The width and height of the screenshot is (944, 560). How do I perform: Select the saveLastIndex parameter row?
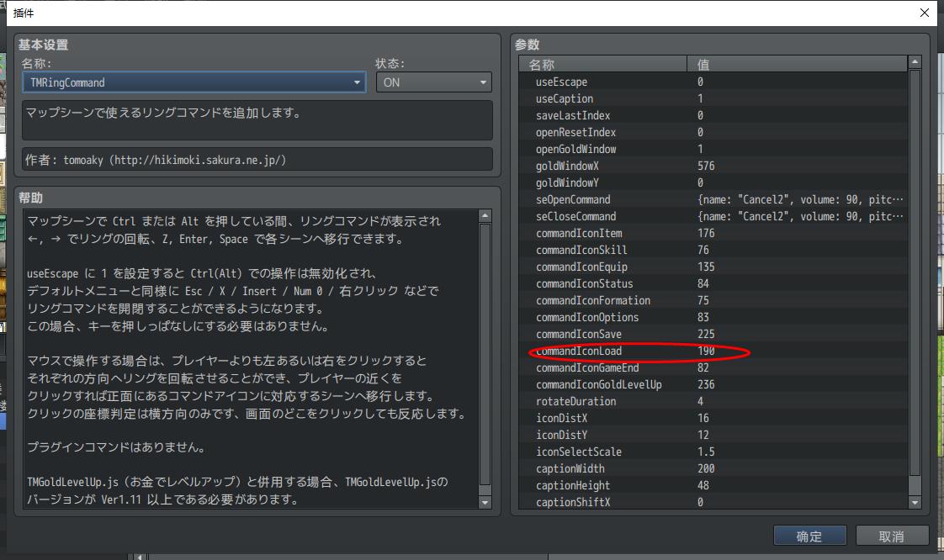(713, 115)
